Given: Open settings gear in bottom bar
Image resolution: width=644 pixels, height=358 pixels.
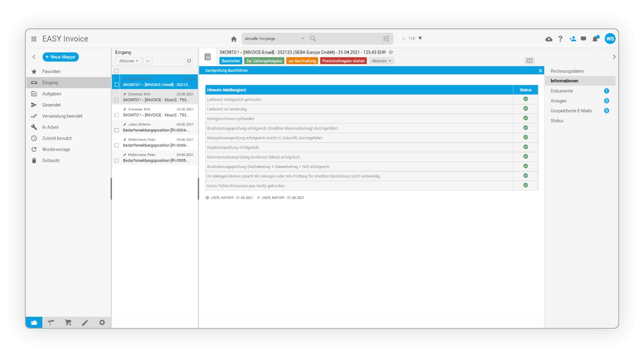Looking at the screenshot, I should (x=102, y=322).
